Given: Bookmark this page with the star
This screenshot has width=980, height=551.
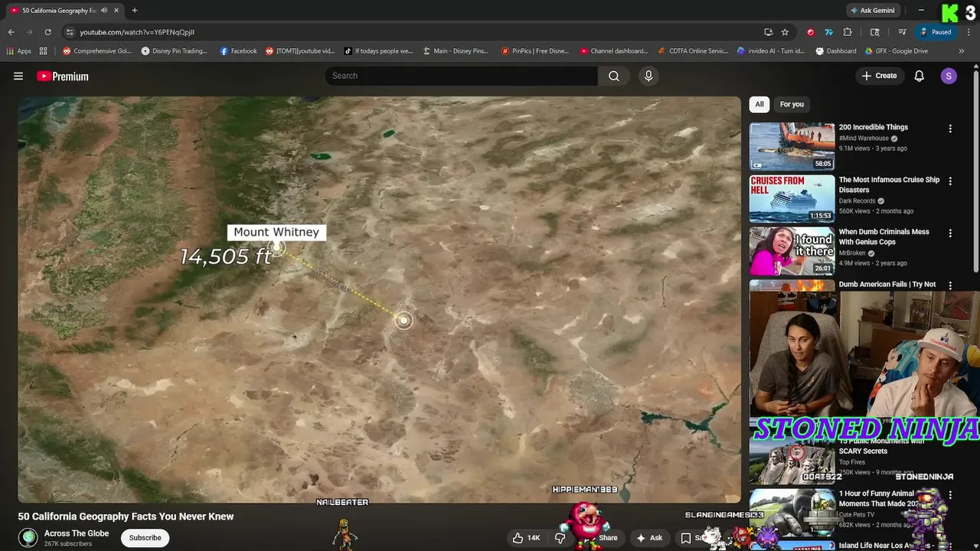Looking at the screenshot, I should click(785, 32).
